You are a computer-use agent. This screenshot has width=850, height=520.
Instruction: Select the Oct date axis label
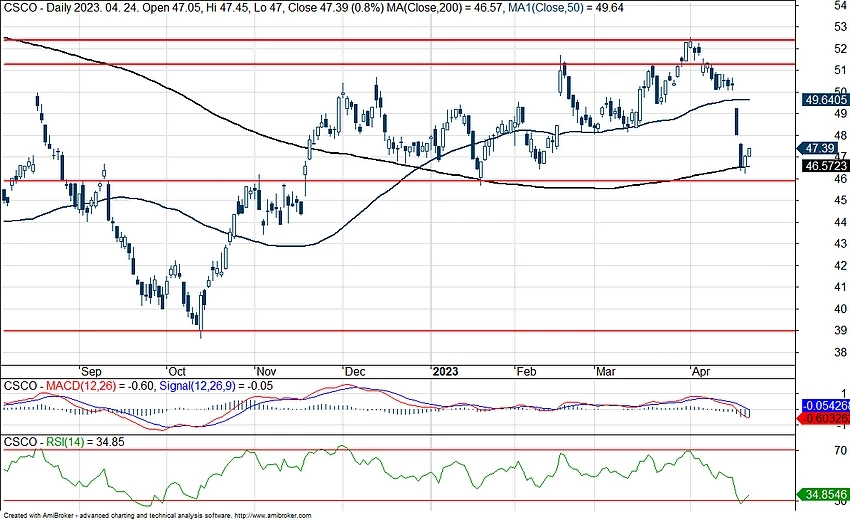coord(177,371)
